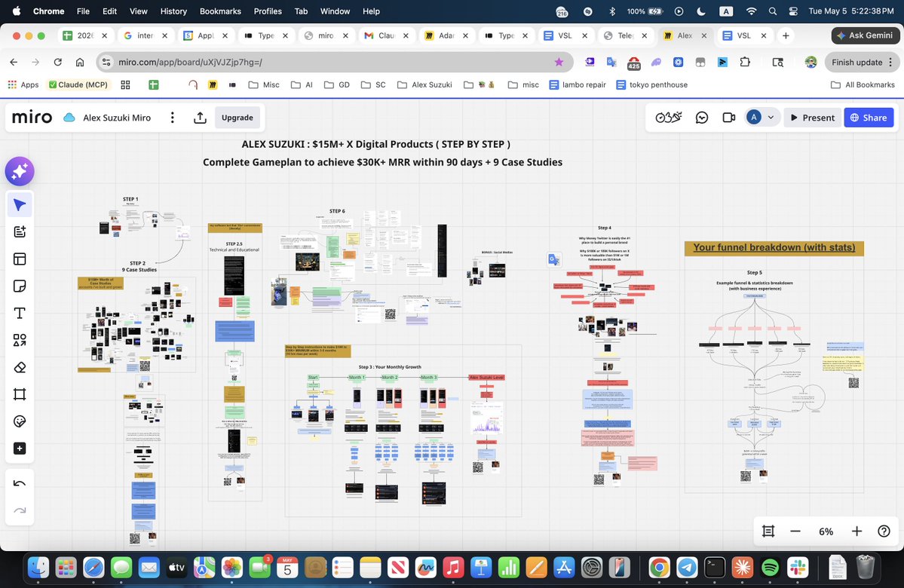Open the lambo repair bookmark

tap(578, 84)
